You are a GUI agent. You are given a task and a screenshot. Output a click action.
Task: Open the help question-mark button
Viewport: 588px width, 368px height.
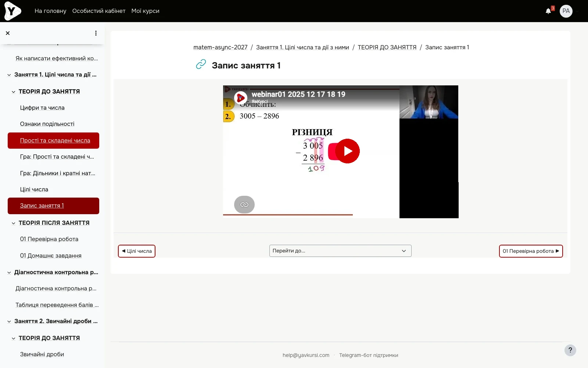(x=570, y=350)
